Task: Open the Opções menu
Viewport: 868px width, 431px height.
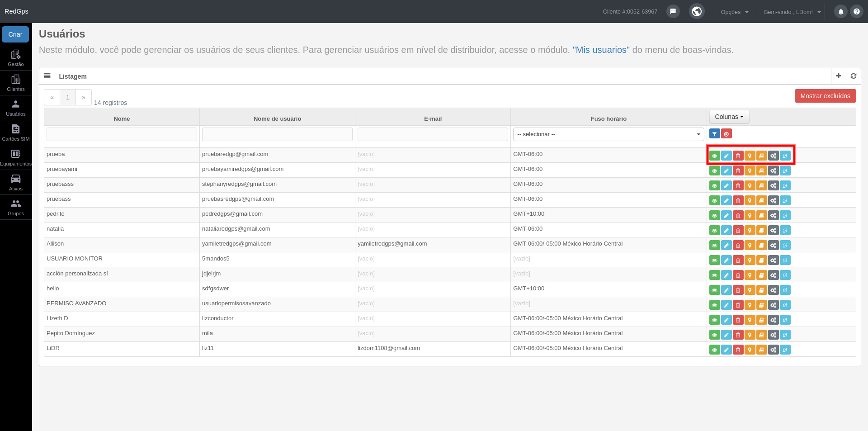Action: [735, 12]
